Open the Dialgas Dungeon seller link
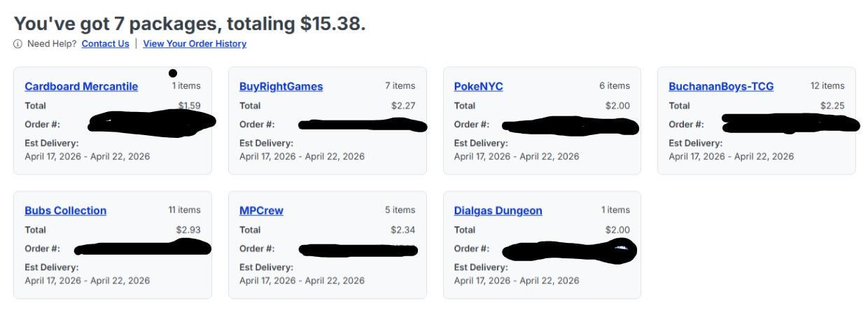The width and height of the screenshot is (868, 322). 498,211
